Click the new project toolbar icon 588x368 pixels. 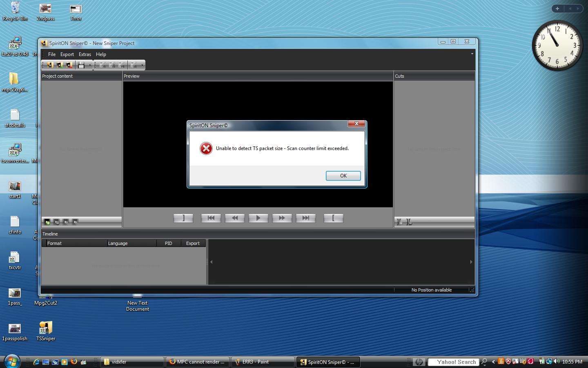(x=50, y=65)
